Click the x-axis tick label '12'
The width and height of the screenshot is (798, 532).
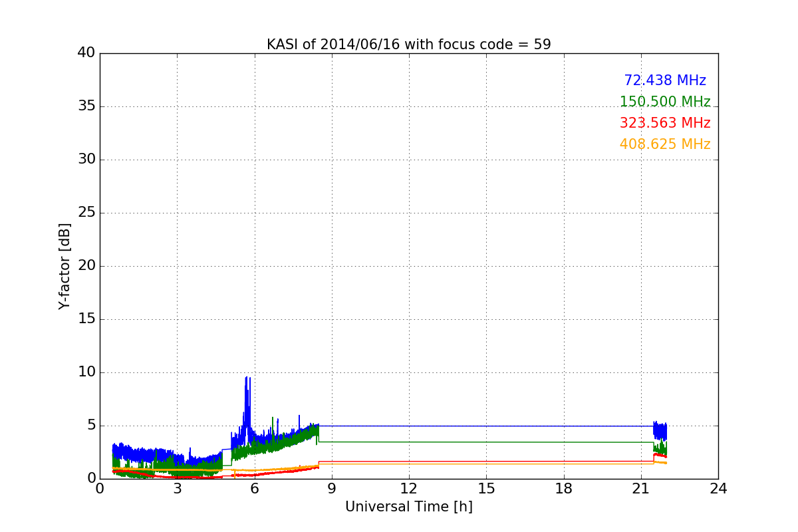(x=409, y=488)
